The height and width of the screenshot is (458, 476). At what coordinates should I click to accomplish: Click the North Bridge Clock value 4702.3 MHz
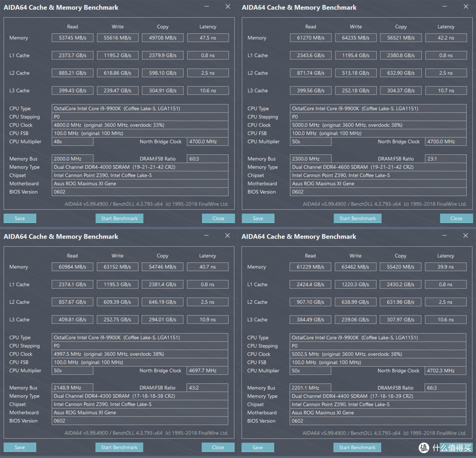point(446,371)
